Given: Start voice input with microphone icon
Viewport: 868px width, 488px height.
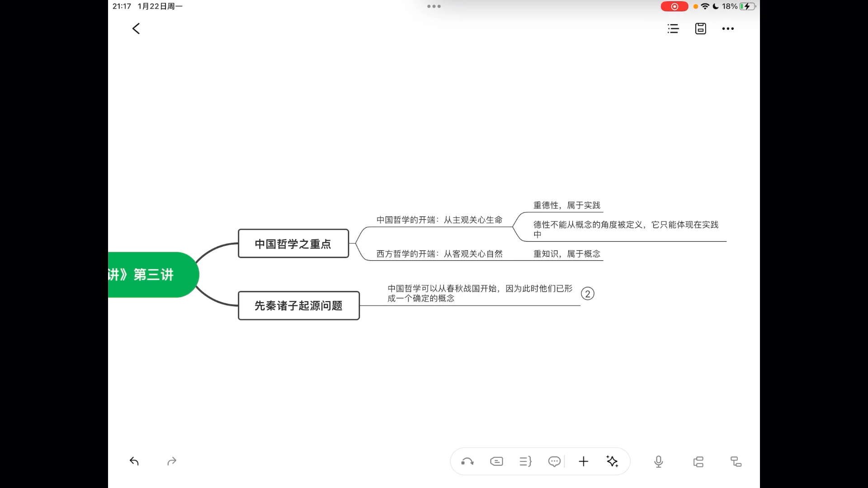Looking at the screenshot, I should click(x=659, y=461).
